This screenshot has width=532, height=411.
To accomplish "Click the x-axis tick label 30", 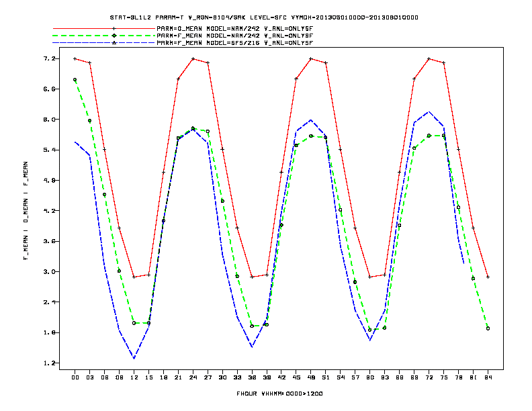I will [x=222, y=377].
